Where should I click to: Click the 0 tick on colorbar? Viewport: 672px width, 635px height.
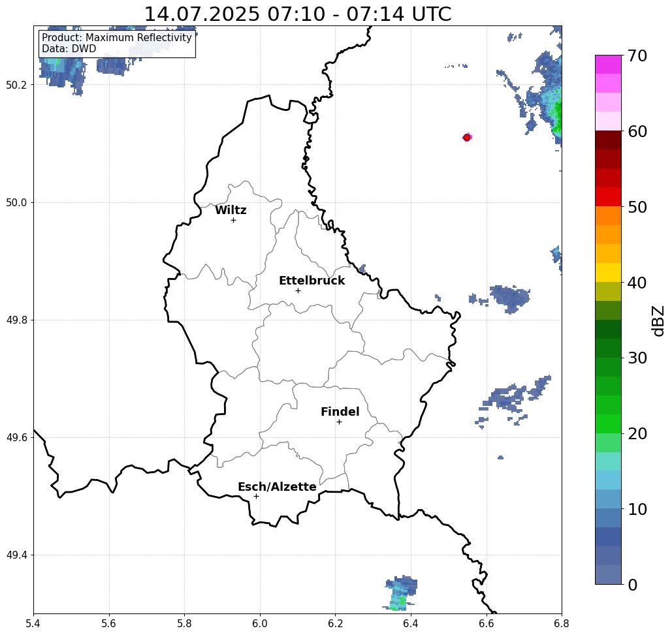633,585
